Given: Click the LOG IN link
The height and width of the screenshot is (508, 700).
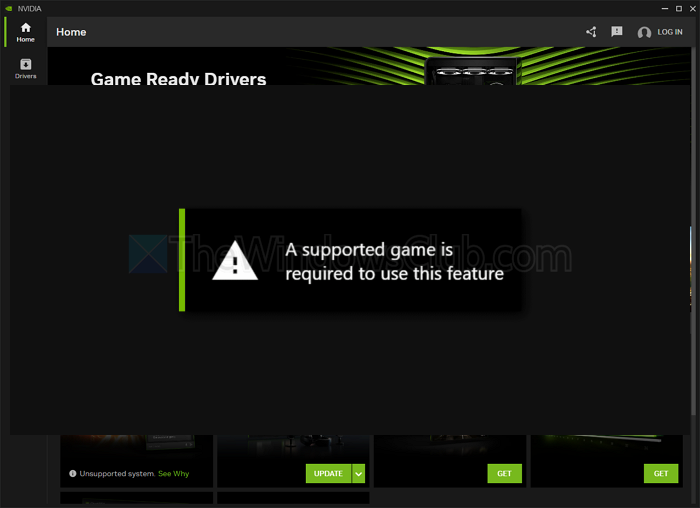Looking at the screenshot, I should tap(670, 32).
